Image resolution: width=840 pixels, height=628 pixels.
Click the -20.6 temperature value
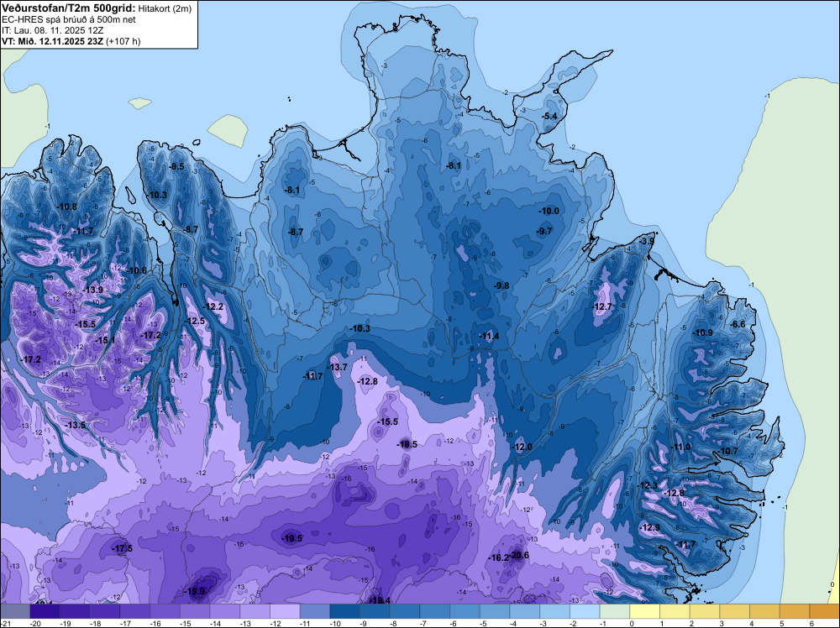tap(519, 555)
